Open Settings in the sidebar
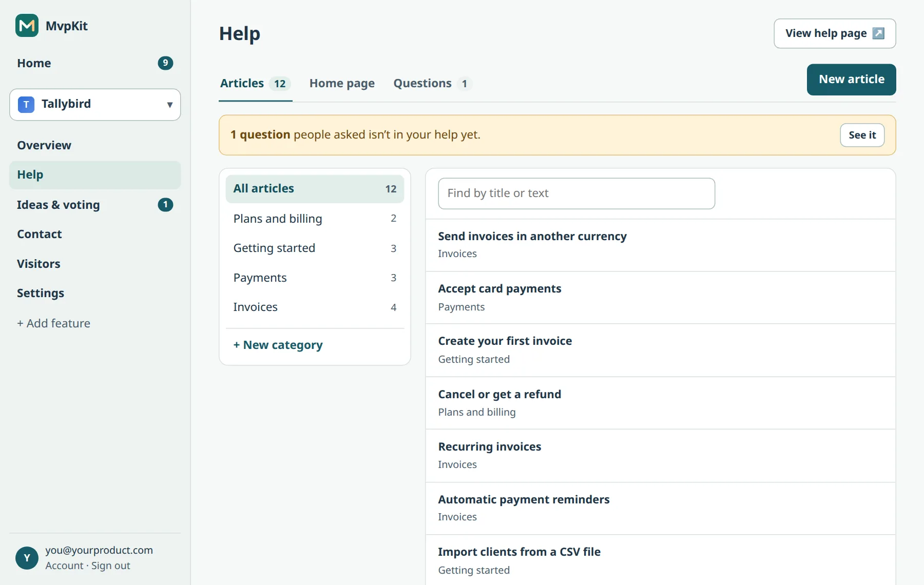 click(x=95, y=293)
